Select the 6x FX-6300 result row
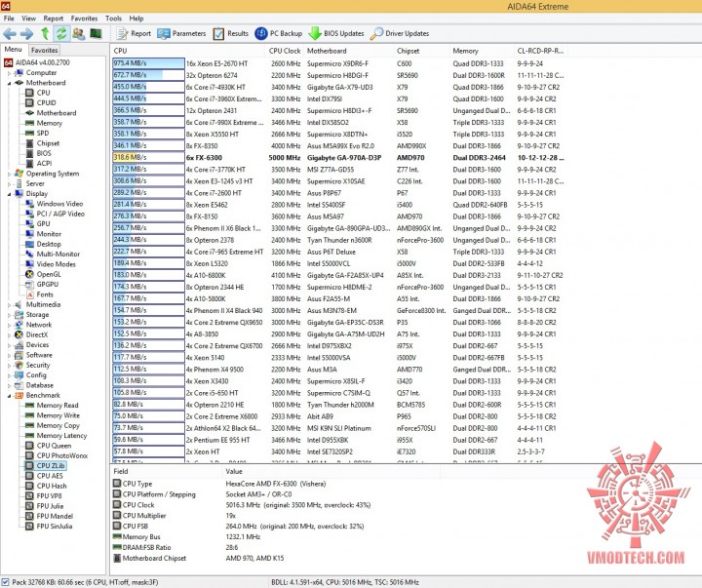 (x=339, y=158)
